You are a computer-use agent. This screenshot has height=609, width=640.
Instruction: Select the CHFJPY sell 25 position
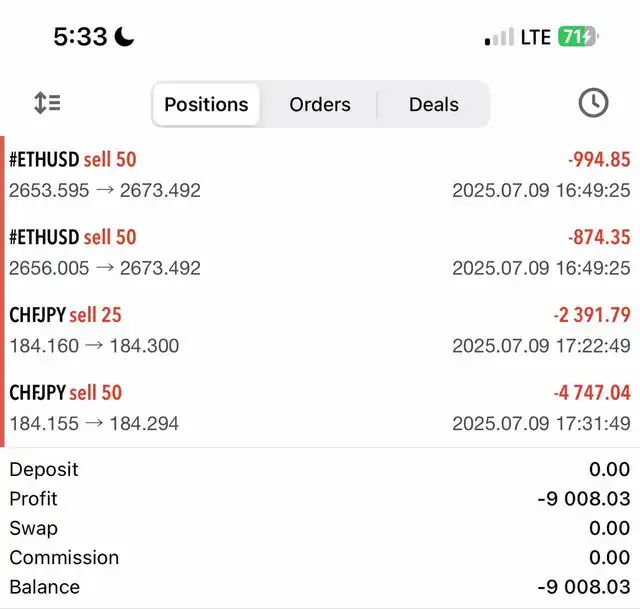tap(320, 330)
